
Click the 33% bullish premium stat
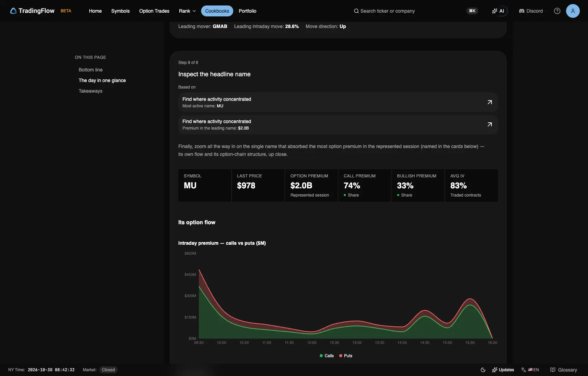coord(405,186)
